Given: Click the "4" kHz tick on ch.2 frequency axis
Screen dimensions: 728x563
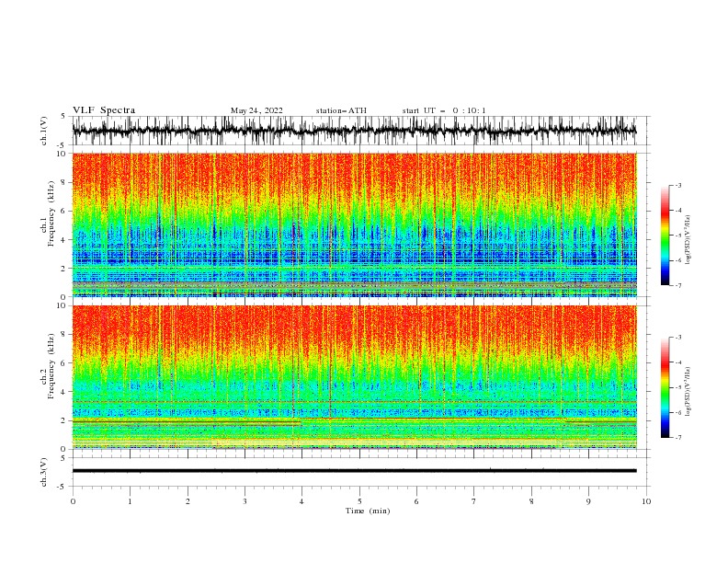Looking at the screenshot, I should (x=64, y=392).
